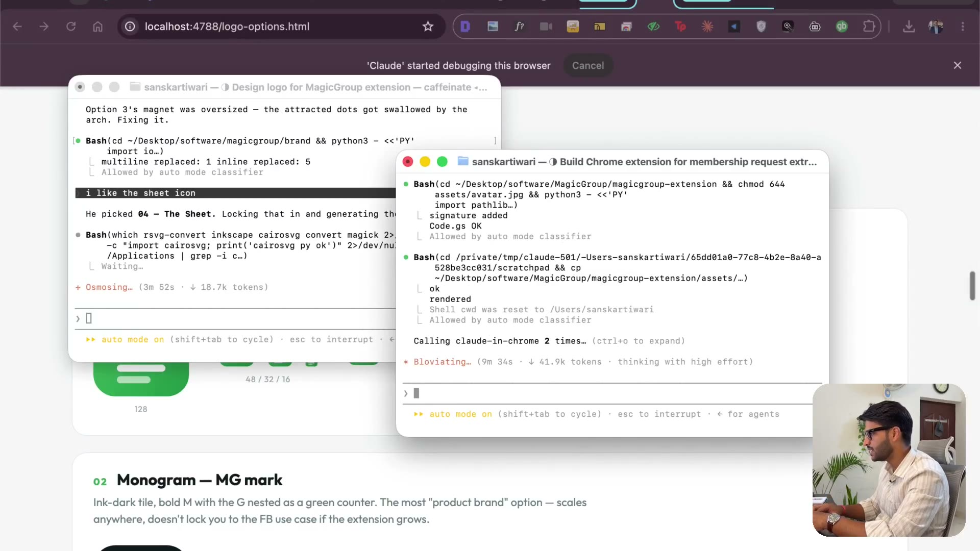This screenshot has width=980, height=551.
Task: Open the video camera recorder extension
Action: click(x=546, y=27)
